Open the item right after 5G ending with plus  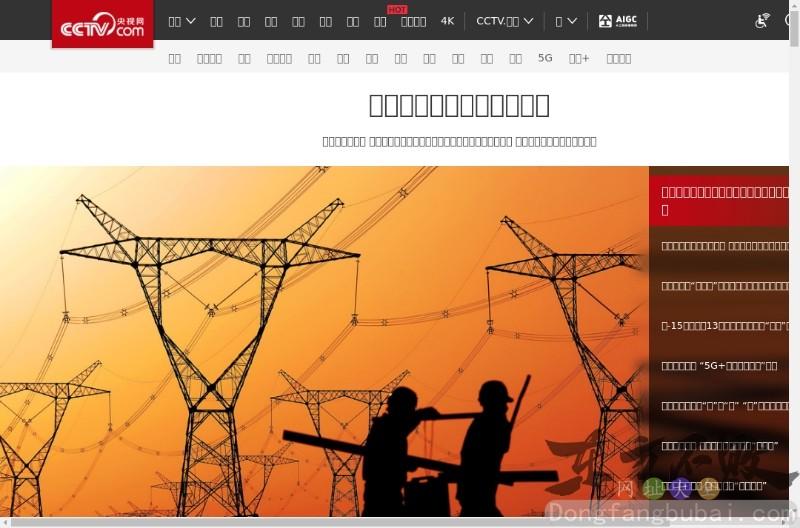point(579,58)
